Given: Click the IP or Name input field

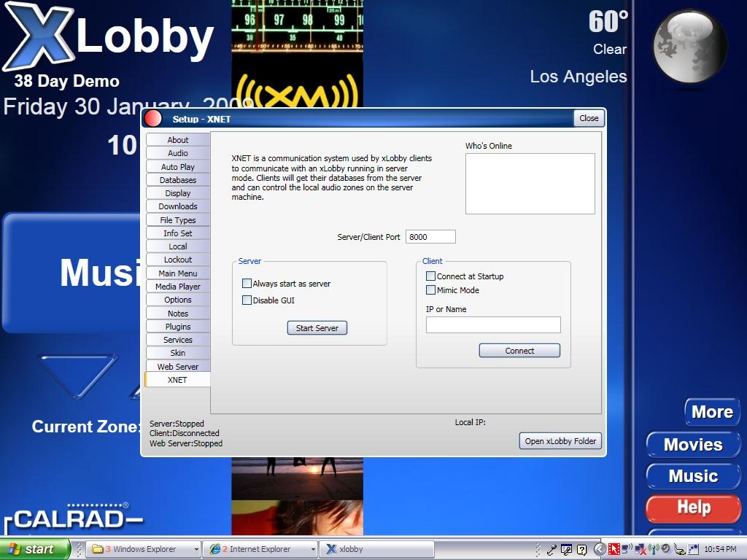Looking at the screenshot, I should coord(493,324).
